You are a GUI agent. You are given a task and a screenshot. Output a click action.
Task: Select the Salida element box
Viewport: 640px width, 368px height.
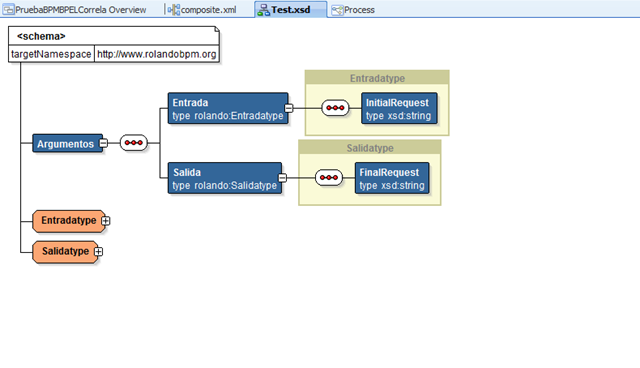pyautogui.click(x=224, y=178)
